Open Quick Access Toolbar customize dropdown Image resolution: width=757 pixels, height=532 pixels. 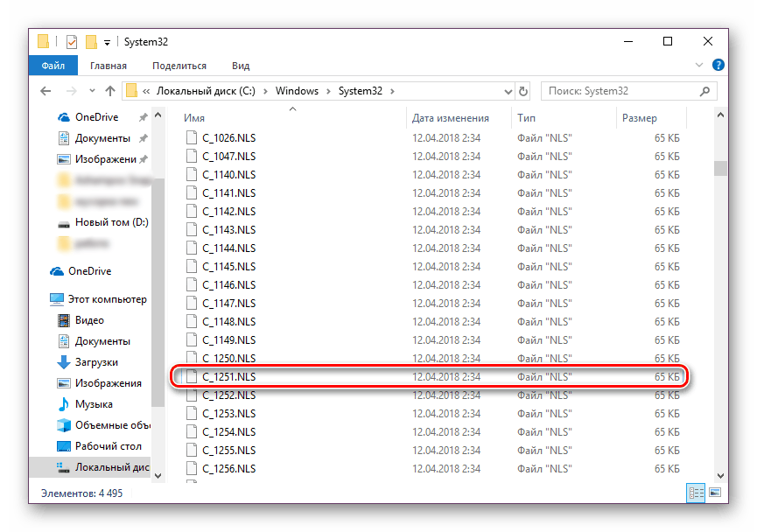tap(107, 41)
